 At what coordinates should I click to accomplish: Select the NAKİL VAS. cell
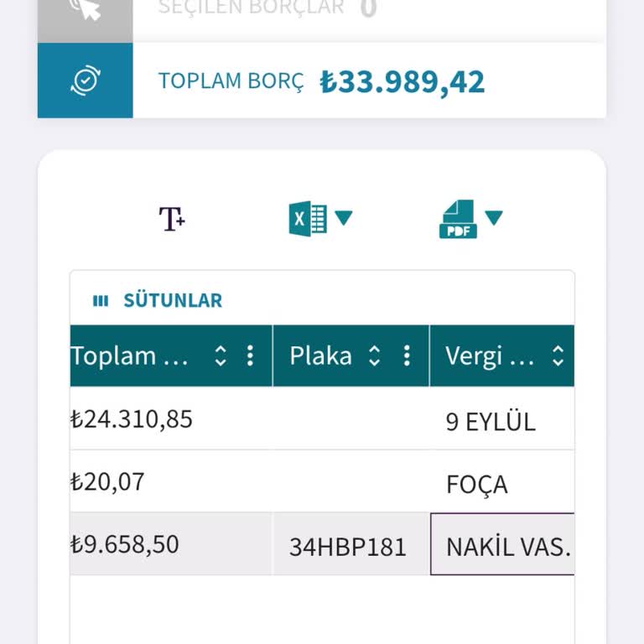[507, 547]
